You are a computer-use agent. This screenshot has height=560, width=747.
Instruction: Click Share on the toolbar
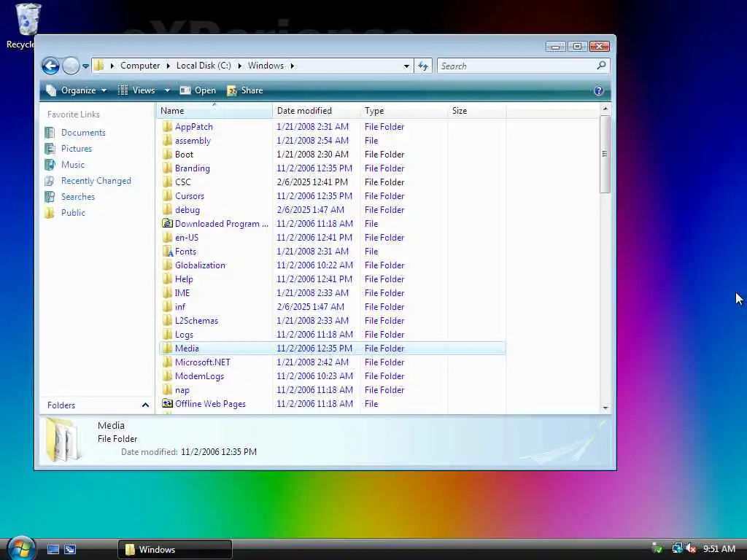pos(245,90)
